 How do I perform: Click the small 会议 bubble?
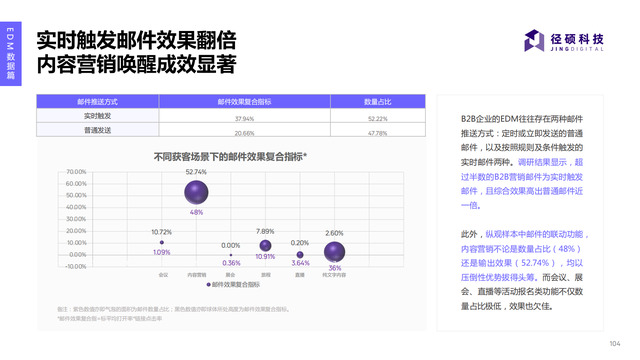(162, 242)
